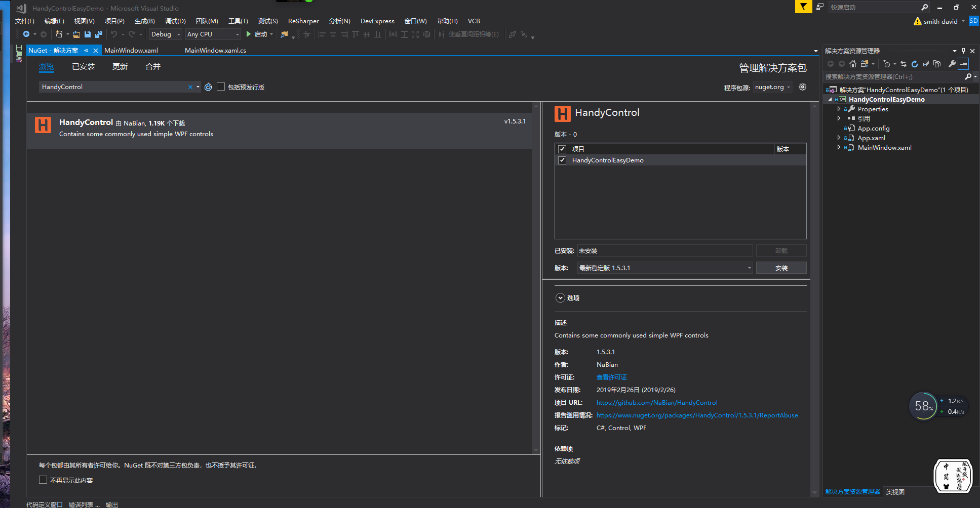Image resolution: width=980 pixels, height=508 pixels.
Task: Open Solution Explorer properties wrench icon
Action: pos(952,64)
